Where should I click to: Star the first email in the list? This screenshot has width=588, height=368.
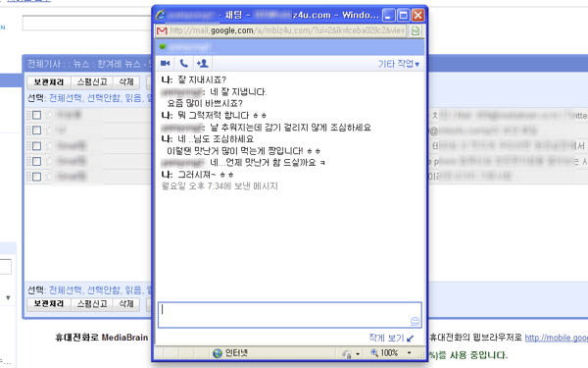48,115
